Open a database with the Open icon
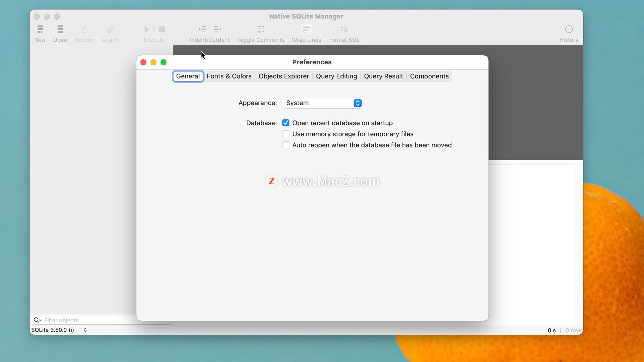The image size is (644, 362). tap(60, 29)
